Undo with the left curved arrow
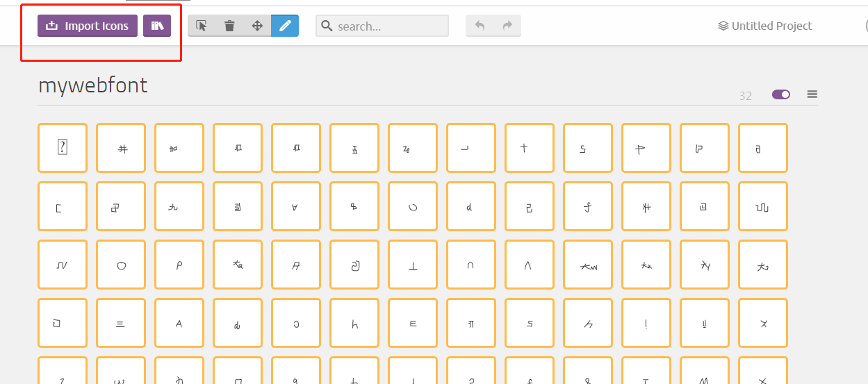 point(480,26)
